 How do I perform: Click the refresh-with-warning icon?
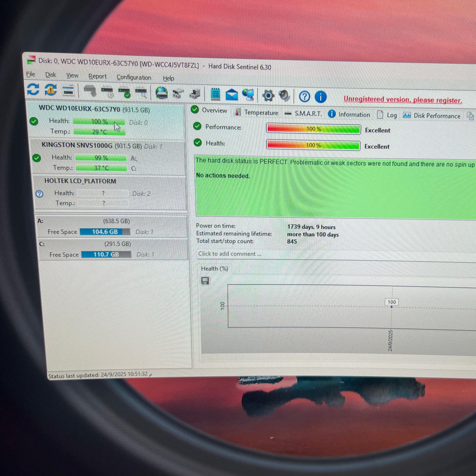51,90
